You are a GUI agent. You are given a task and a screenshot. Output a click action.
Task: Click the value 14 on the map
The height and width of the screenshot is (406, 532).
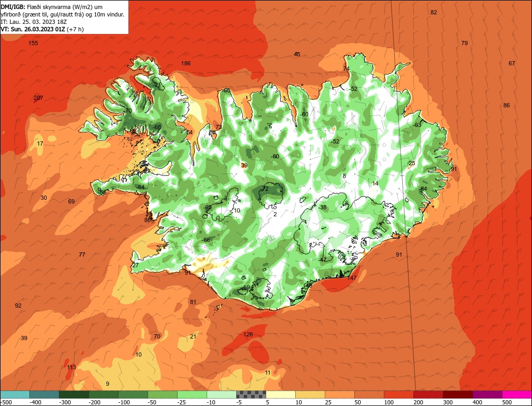375,183
